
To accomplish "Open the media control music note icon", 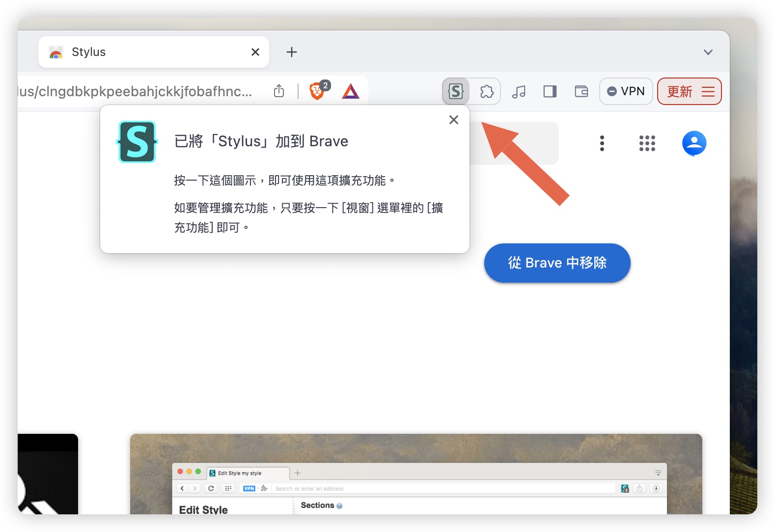I will tap(519, 91).
